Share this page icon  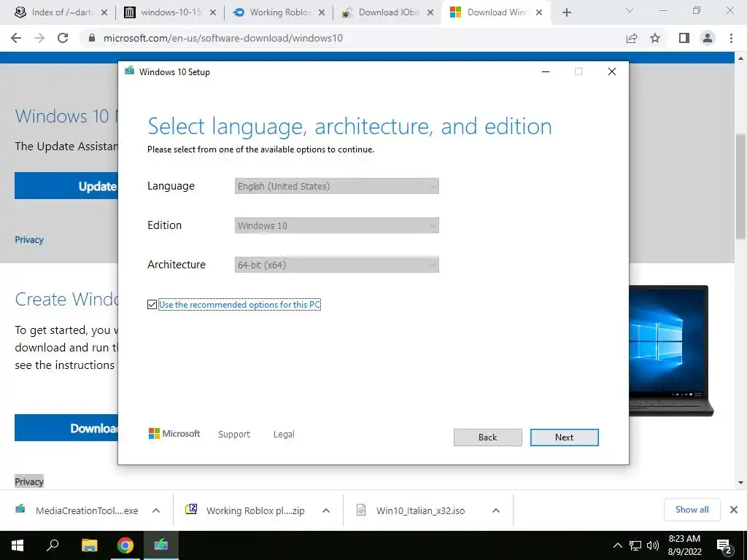[632, 38]
